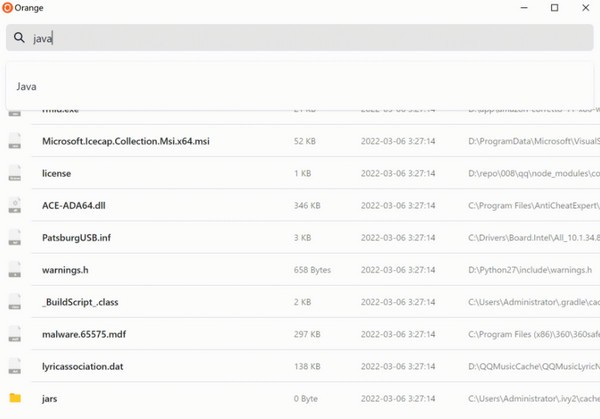Maximize the Orange window
The width and height of the screenshot is (600, 419).
pos(554,8)
